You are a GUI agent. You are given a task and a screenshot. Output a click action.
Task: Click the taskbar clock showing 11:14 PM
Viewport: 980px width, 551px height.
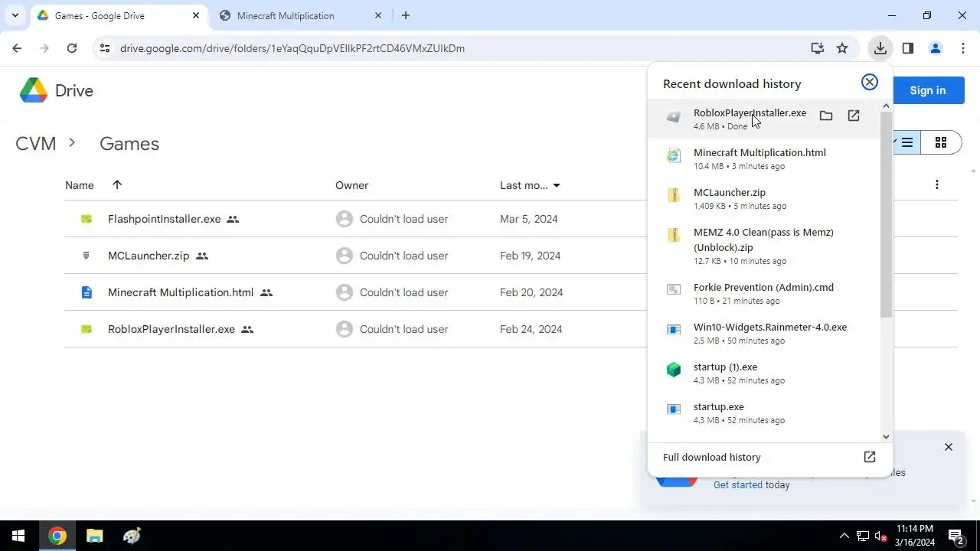915,536
